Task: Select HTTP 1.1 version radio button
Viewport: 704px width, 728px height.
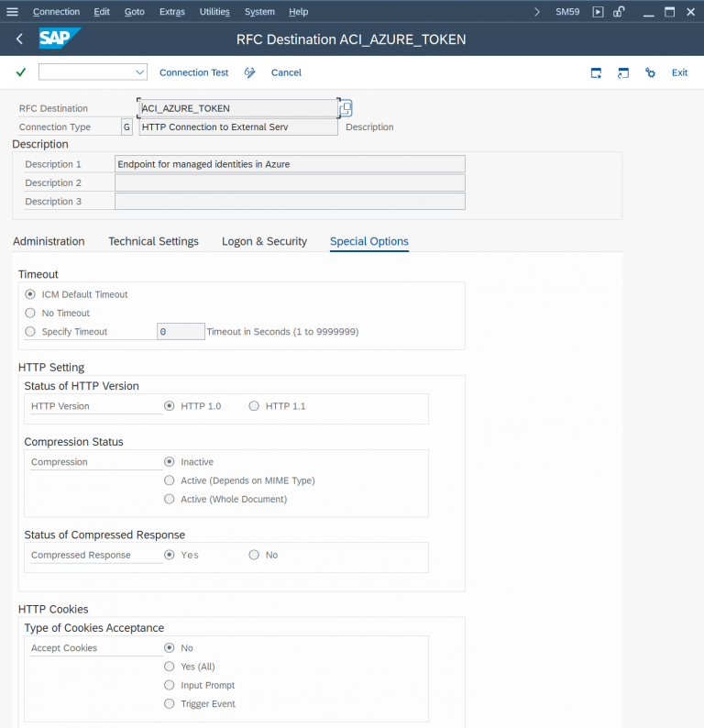Action: point(254,406)
